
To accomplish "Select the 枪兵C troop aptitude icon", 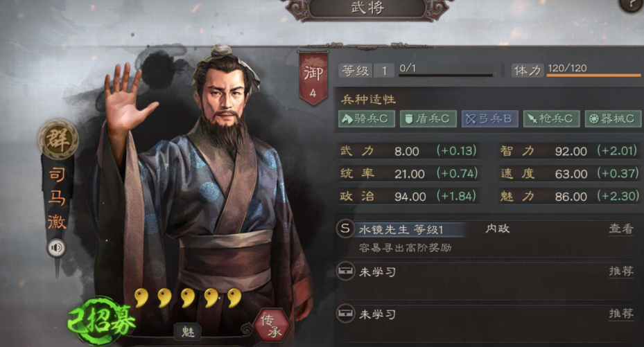I will [551, 118].
